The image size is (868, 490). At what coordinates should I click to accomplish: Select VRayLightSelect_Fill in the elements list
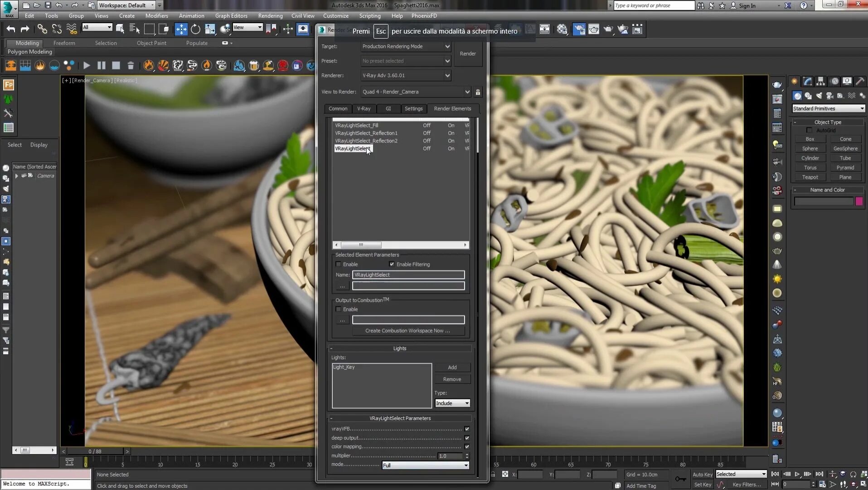[356, 125]
